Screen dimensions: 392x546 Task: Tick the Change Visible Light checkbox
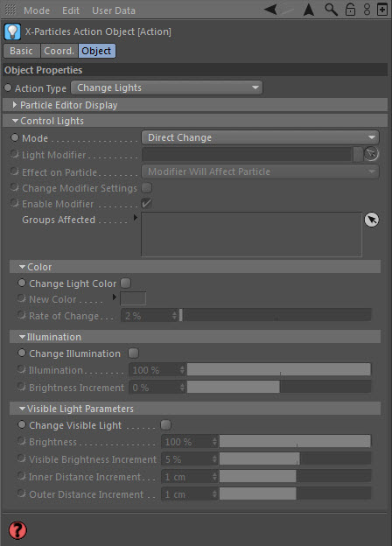point(165,425)
